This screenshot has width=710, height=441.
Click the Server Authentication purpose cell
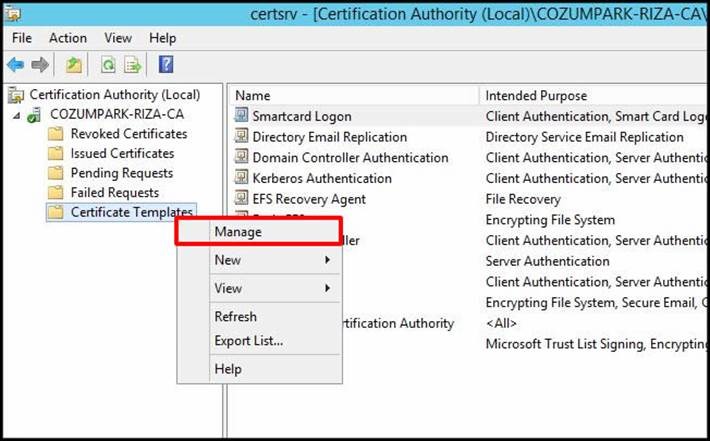tap(547, 261)
